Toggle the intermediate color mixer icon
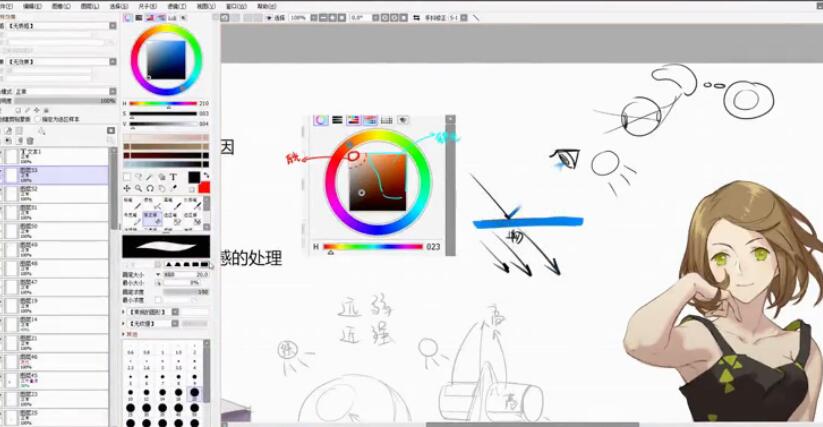The width and height of the screenshot is (823, 427). pos(161,18)
